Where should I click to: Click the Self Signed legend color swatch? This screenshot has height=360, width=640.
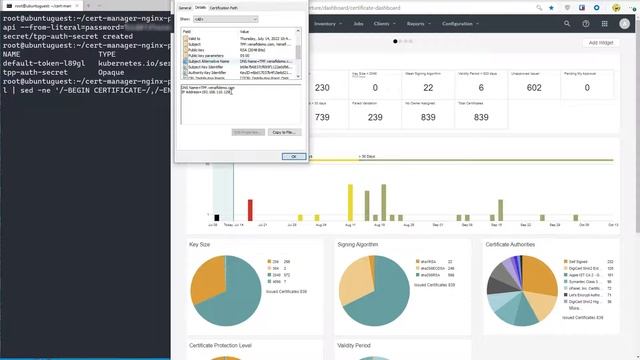coord(566,262)
